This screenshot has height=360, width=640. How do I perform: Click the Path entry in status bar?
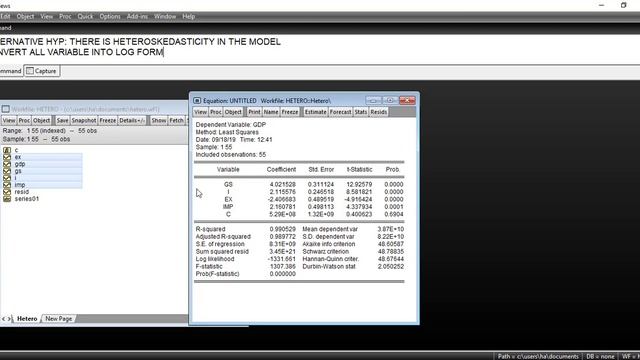538,356
